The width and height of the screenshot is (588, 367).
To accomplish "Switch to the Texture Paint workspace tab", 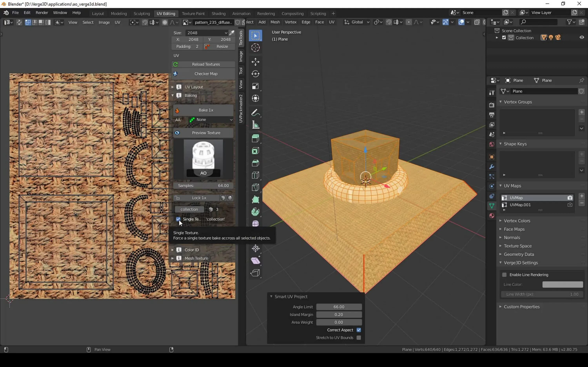I will point(193,14).
